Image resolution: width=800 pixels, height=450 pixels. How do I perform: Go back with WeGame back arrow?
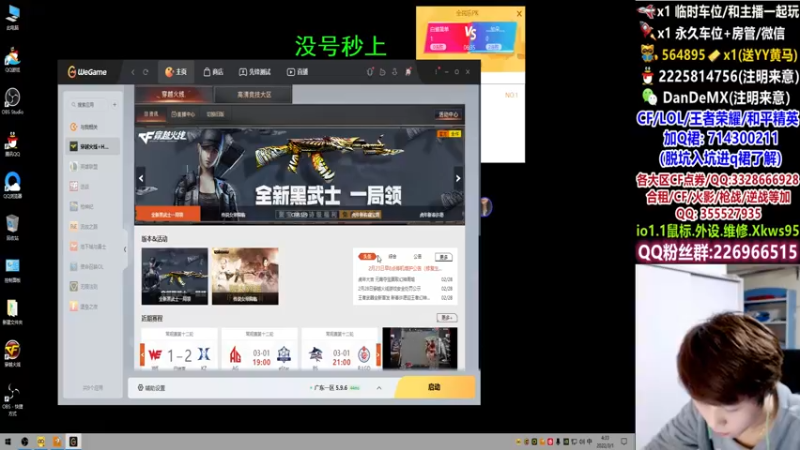(133, 72)
